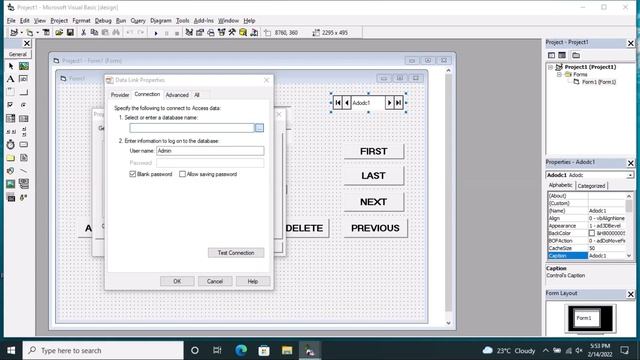Click the PREVIOUS button on the form
The height and width of the screenshot is (360, 640).
(375, 228)
